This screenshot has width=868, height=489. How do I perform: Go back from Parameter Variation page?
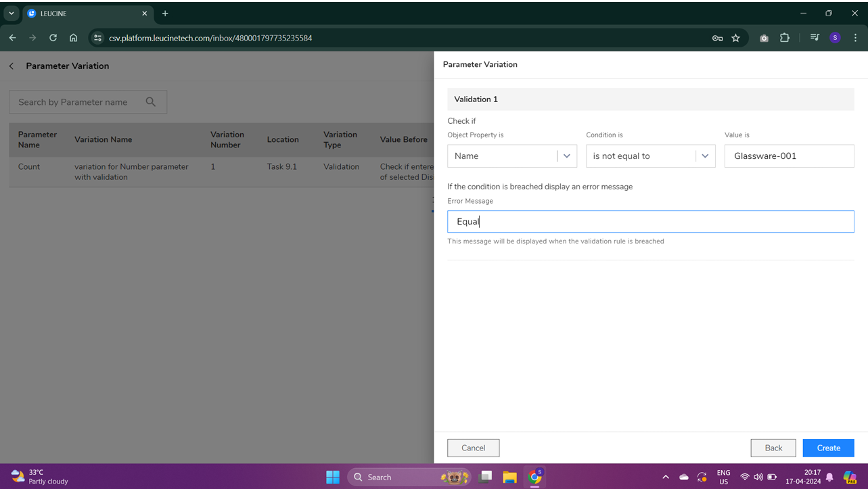tap(12, 66)
